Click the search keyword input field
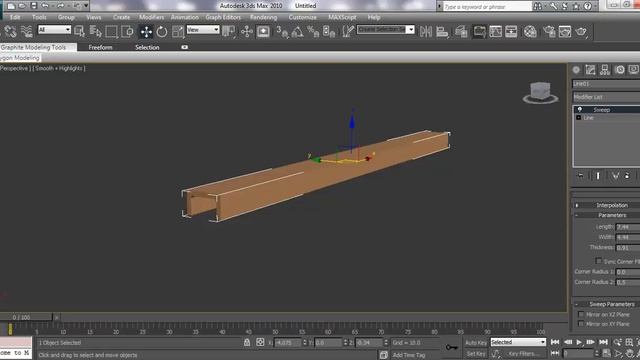 487,7
